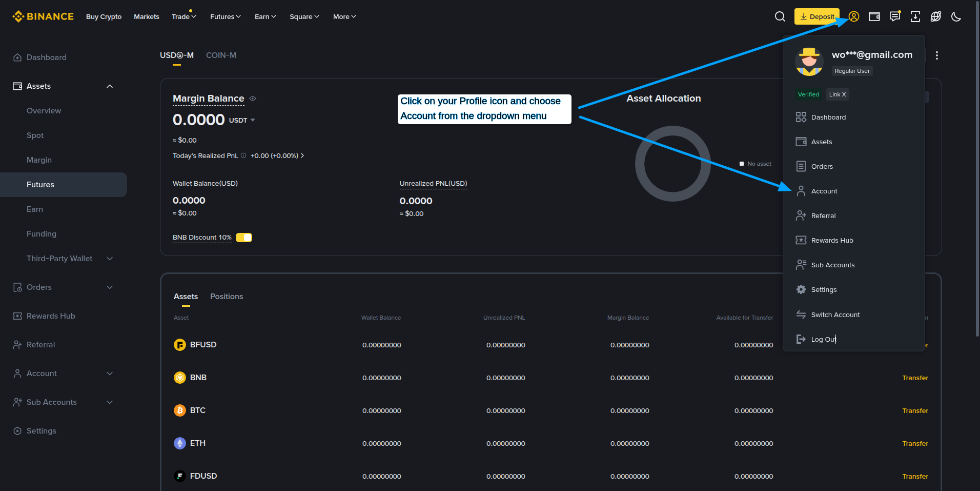980x491 pixels.
Task: Click the Link X button
Action: 838,94
